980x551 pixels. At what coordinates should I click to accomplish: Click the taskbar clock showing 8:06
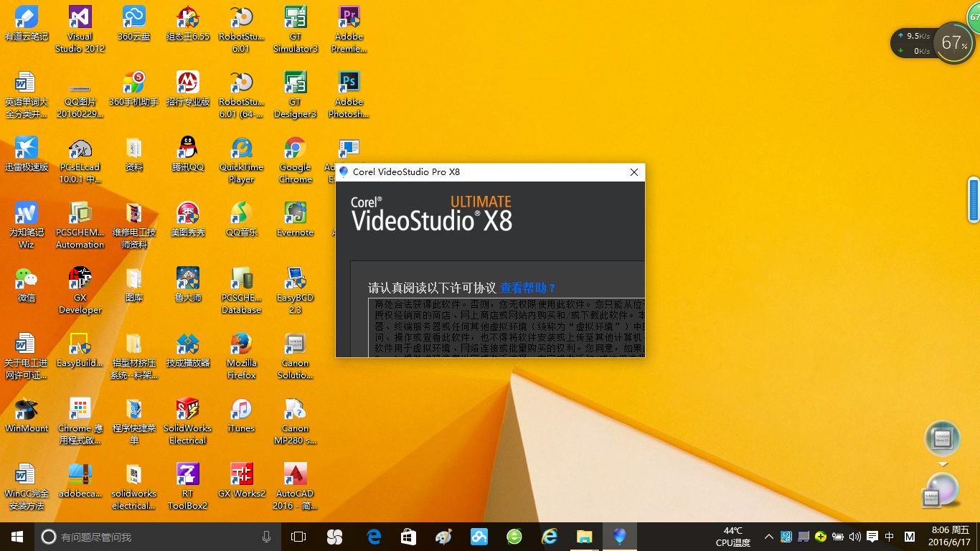click(x=950, y=536)
